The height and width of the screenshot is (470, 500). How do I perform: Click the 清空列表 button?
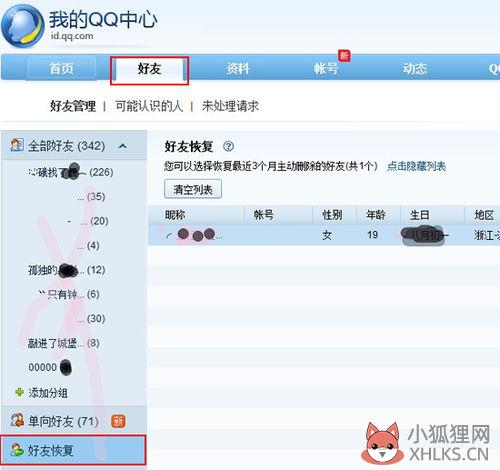[193, 189]
